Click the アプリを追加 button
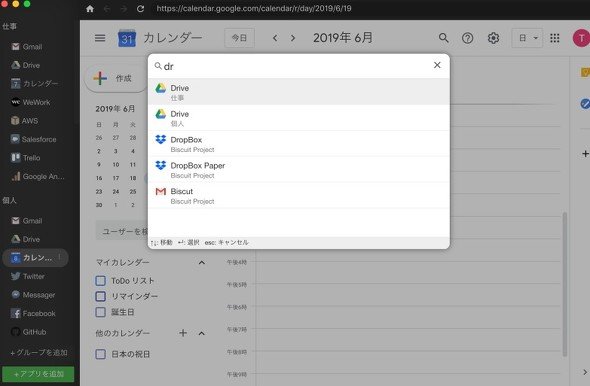Viewport: 590px width, 386px height. coord(38,374)
